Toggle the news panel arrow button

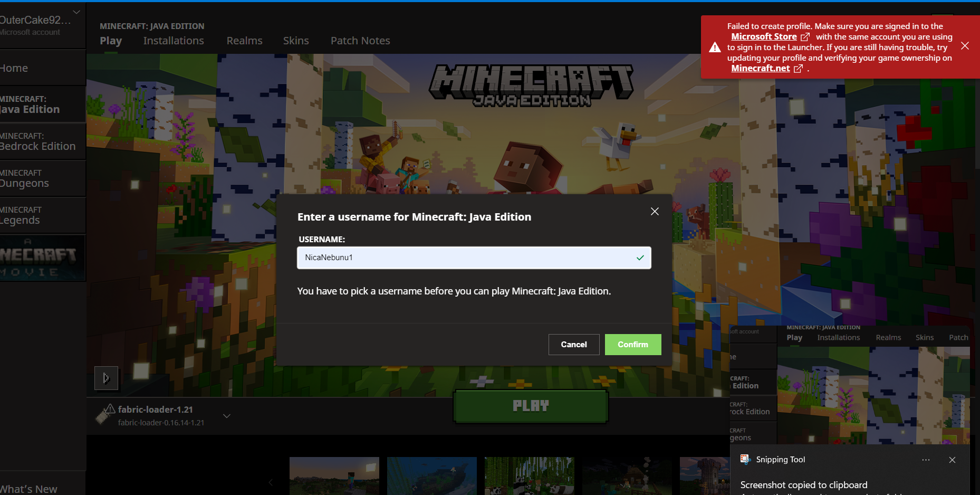pos(106,378)
